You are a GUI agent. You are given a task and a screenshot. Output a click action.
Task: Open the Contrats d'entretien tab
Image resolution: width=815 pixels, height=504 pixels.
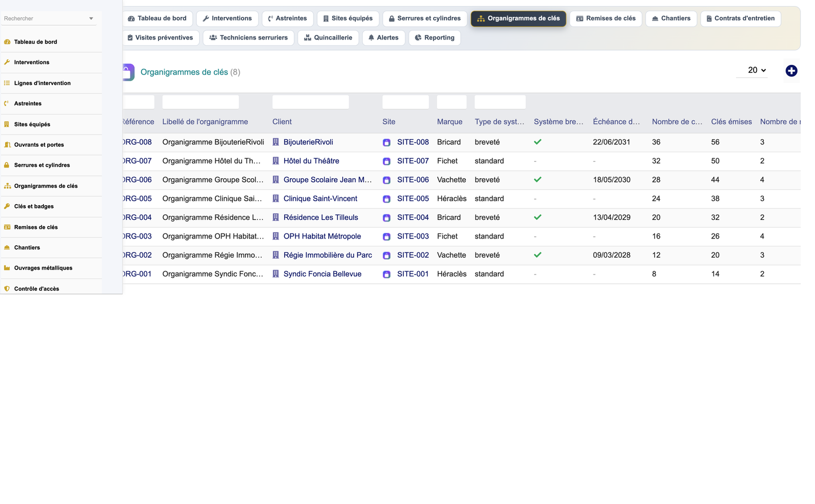[x=741, y=19]
